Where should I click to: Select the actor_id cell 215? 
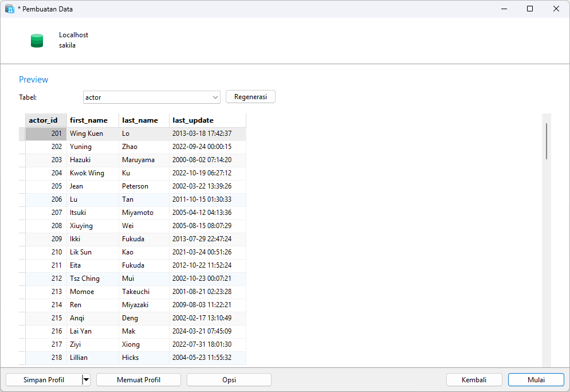click(46, 318)
